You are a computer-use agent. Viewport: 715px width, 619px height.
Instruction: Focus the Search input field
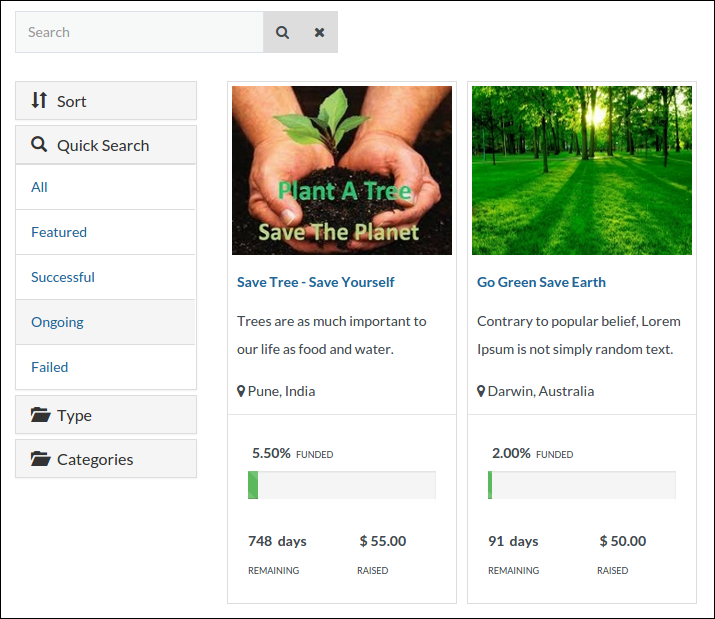[139, 32]
